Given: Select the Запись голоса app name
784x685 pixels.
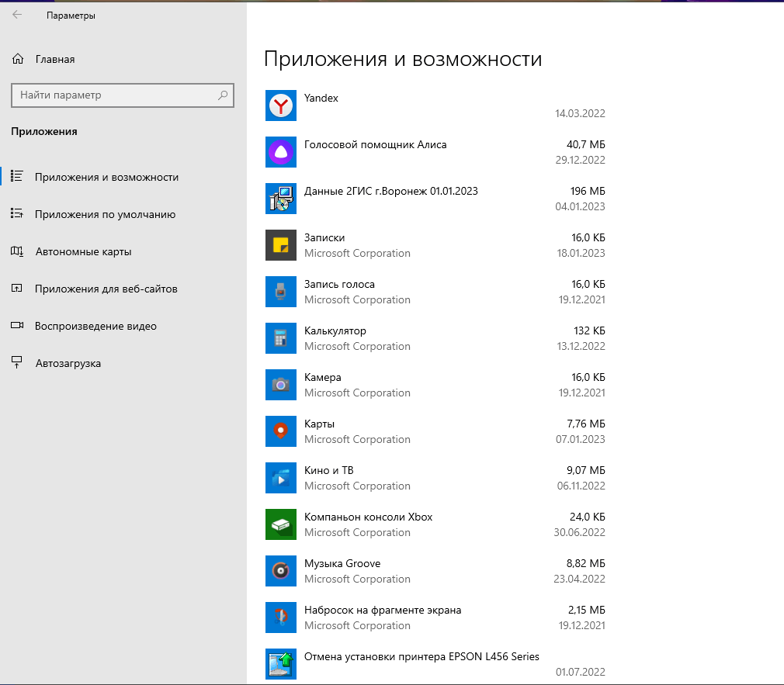Looking at the screenshot, I should 339,284.
